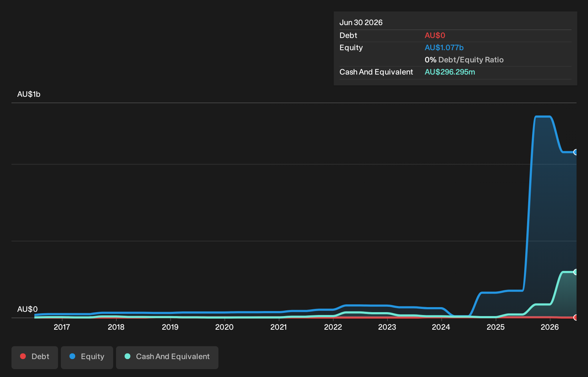Select the 2023 x-axis label
588x377 pixels.
pos(387,327)
